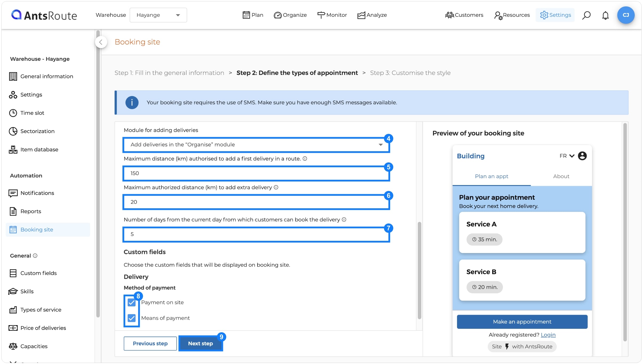Click the Previous step button
The width and height of the screenshot is (643, 364).
point(150,344)
